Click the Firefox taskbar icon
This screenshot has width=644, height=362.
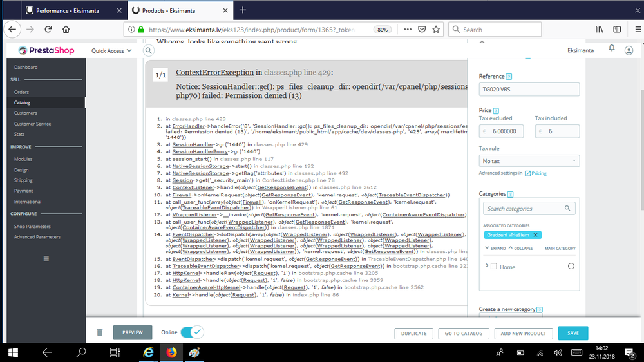point(171,352)
